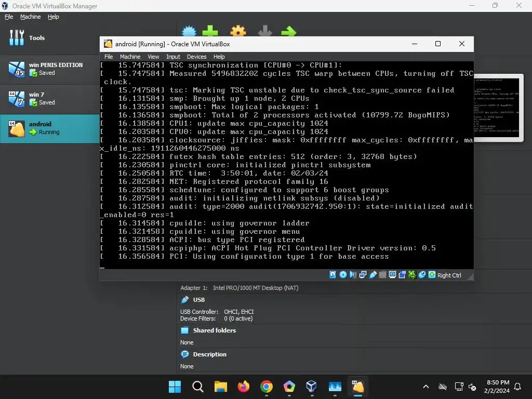Viewport: 532px width, 399px height.
Task: Click display settings status icon
Action: pos(392,275)
